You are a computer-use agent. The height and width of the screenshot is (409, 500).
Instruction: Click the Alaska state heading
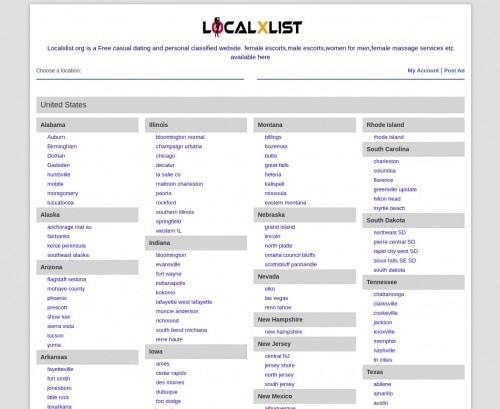click(87, 215)
